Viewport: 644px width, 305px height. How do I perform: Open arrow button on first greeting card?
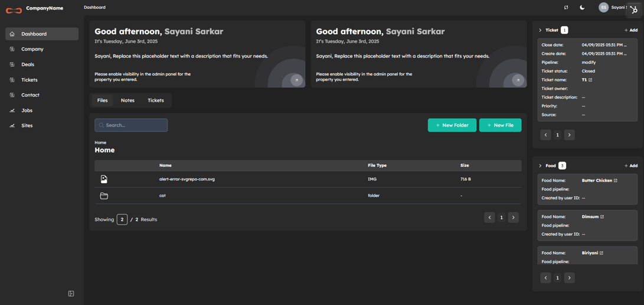296,80
